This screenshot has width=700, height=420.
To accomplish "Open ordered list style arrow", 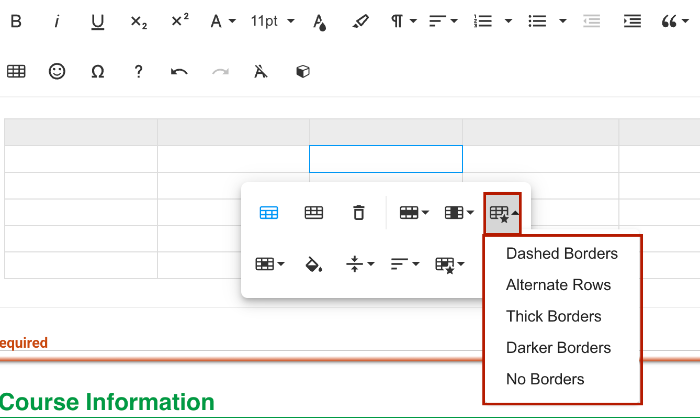I will (x=508, y=21).
